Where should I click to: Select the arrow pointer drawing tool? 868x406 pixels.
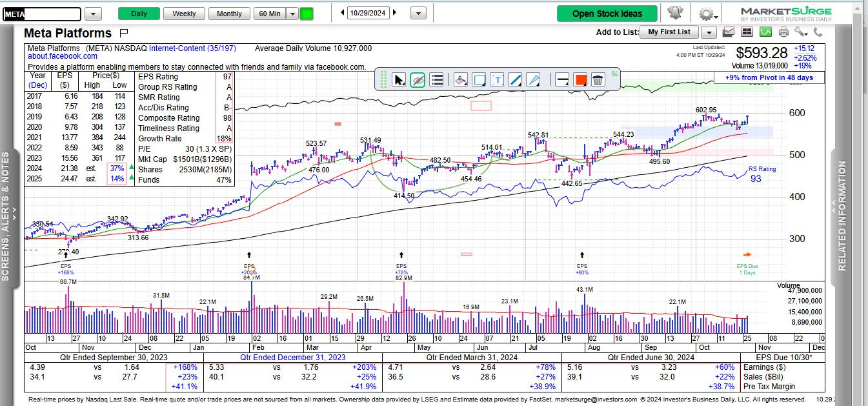[399, 79]
